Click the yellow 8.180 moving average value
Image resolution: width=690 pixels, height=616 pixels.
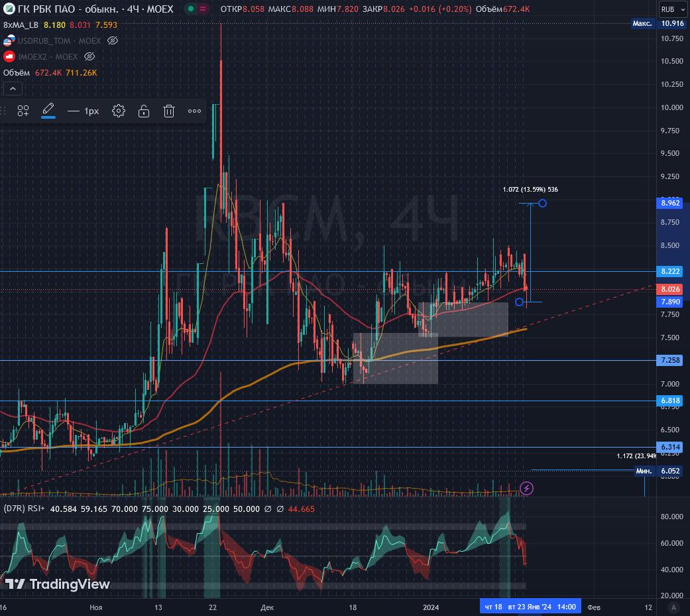point(54,25)
